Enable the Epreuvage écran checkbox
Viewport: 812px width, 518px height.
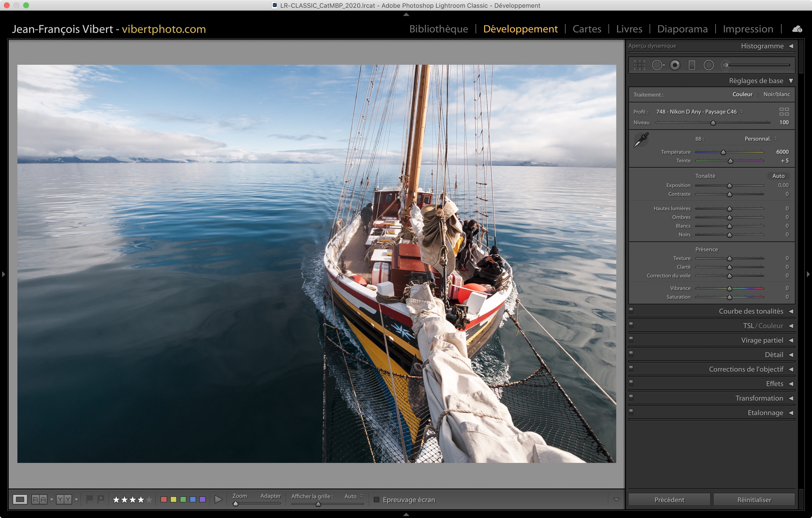(377, 499)
